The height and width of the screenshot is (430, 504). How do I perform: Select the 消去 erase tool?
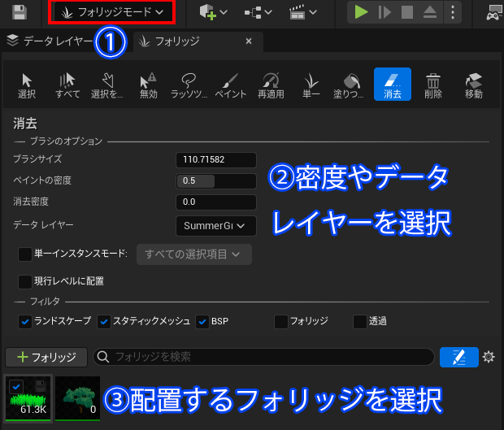point(393,85)
